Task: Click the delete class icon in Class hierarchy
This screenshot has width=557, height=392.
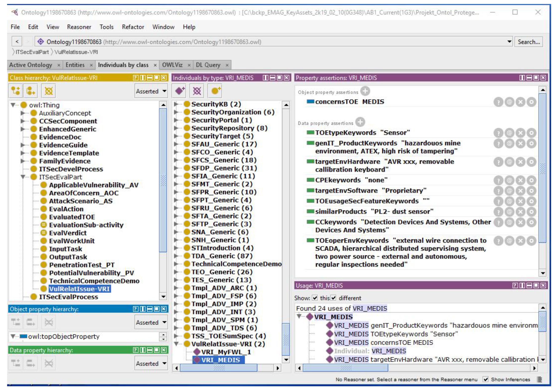Action: tap(48, 91)
